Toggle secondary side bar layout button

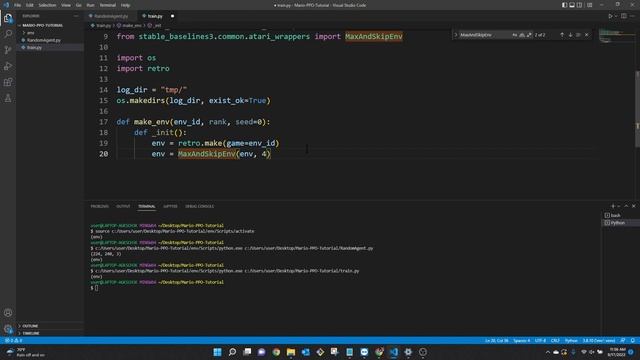[580, 5]
